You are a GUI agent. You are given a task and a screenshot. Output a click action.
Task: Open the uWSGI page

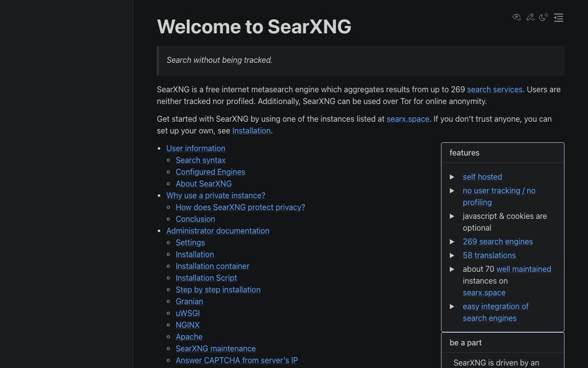[188, 313]
